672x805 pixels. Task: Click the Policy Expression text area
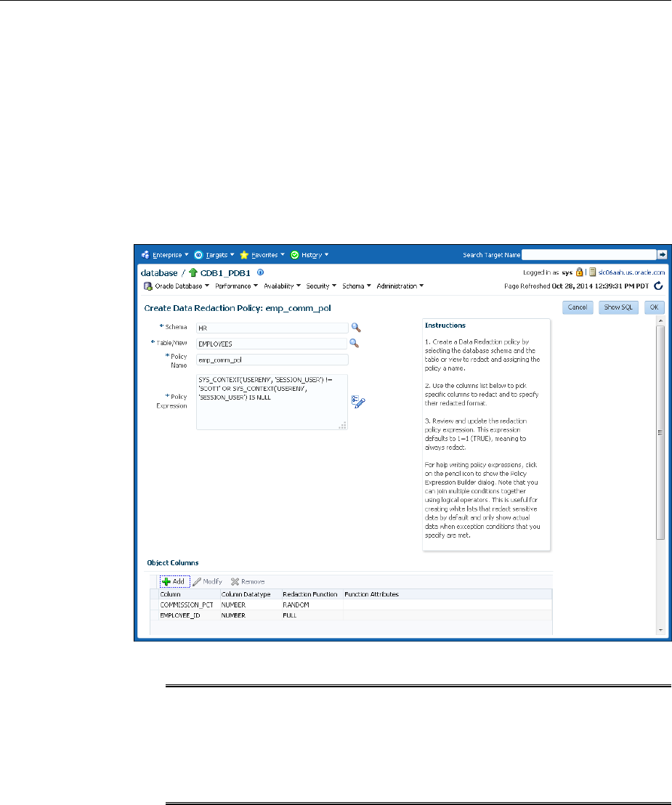(x=272, y=402)
